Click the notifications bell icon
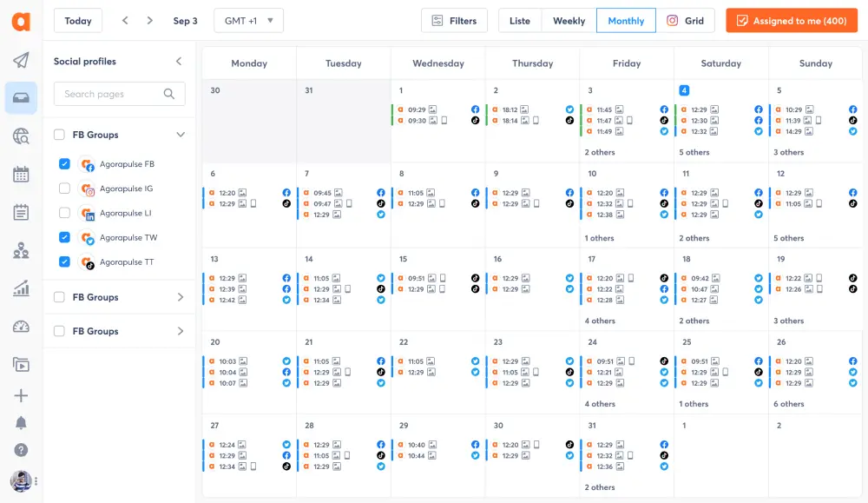Image resolution: width=868 pixels, height=503 pixels. 21,423
